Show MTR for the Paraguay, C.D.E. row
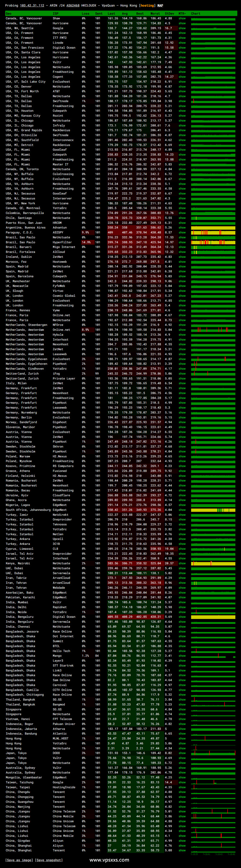The height and width of the screenshot is (868, 241). [182, 232]
